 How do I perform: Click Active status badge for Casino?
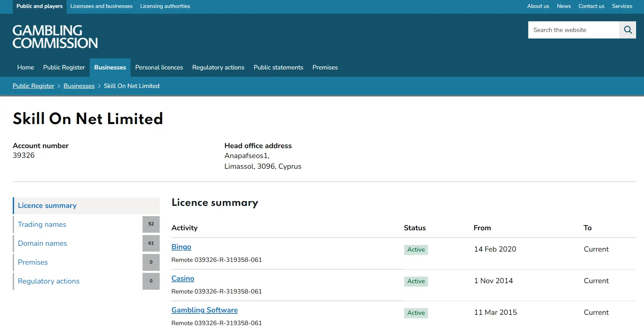click(x=416, y=281)
